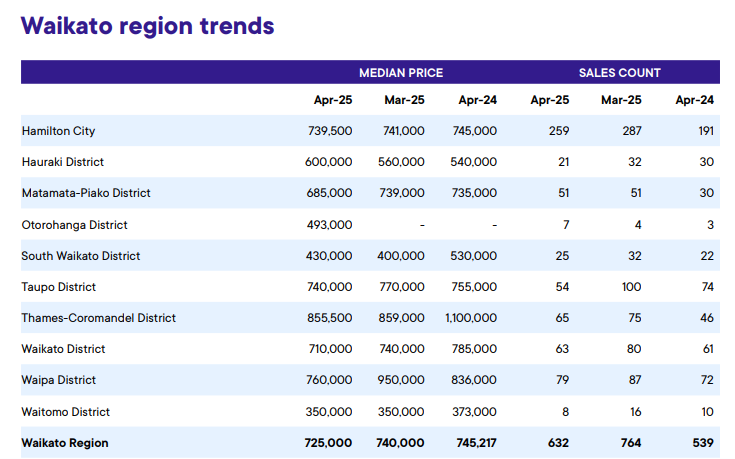
Task: Select South Waikato District label
Action: pos(81,256)
